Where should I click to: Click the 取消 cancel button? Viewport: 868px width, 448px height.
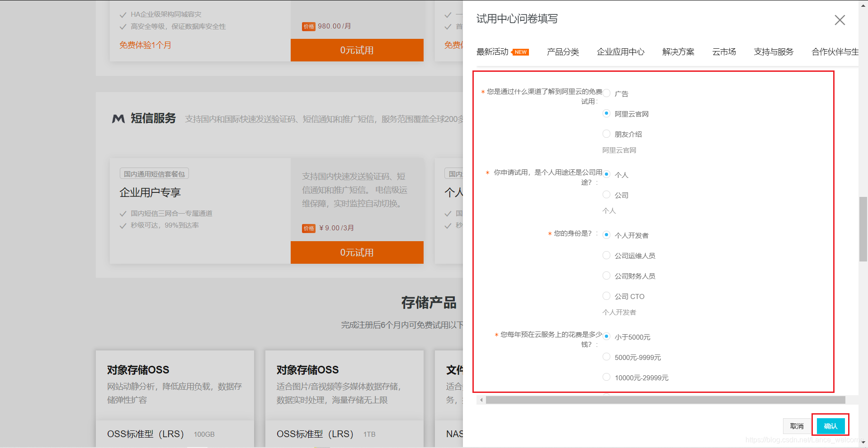click(797, 426)
